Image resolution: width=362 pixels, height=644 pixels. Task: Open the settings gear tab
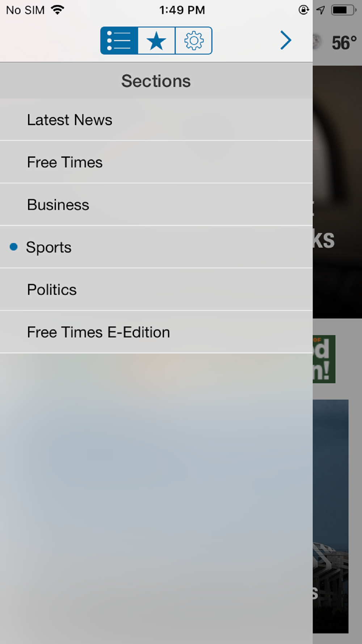(194, 41)
